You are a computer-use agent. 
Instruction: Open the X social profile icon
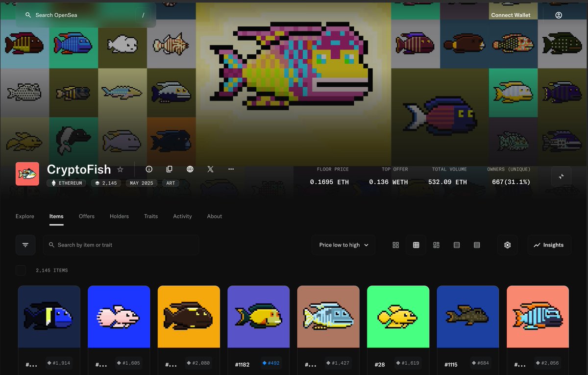[x=210, y=169]
